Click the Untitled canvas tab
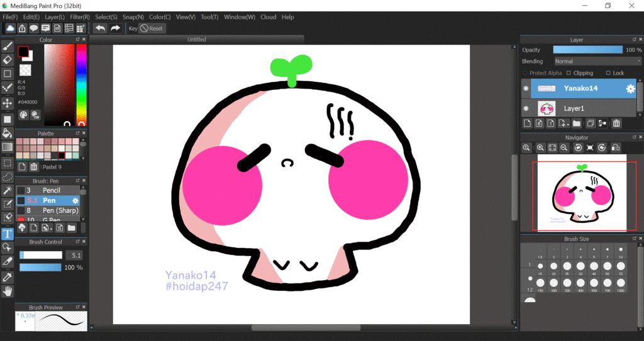644x341 pixels. [196, 40]
